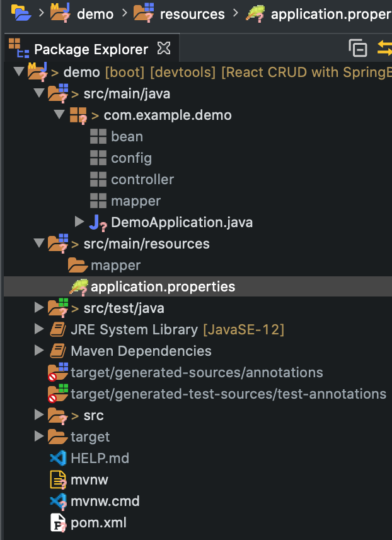Click the Link with Editor arrows icon
This screenshot has width=392, height=540.
point(385,48)
